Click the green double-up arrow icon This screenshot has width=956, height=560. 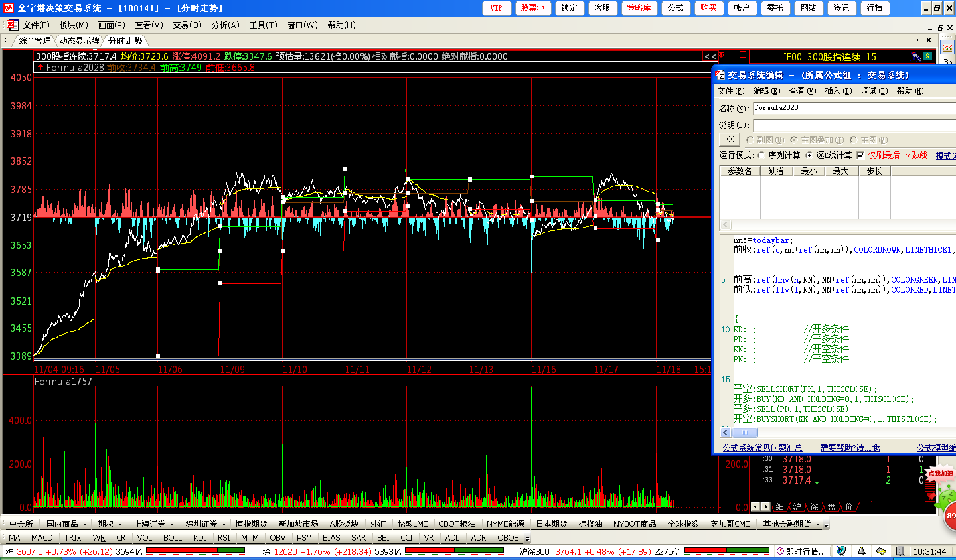point(927,56)
